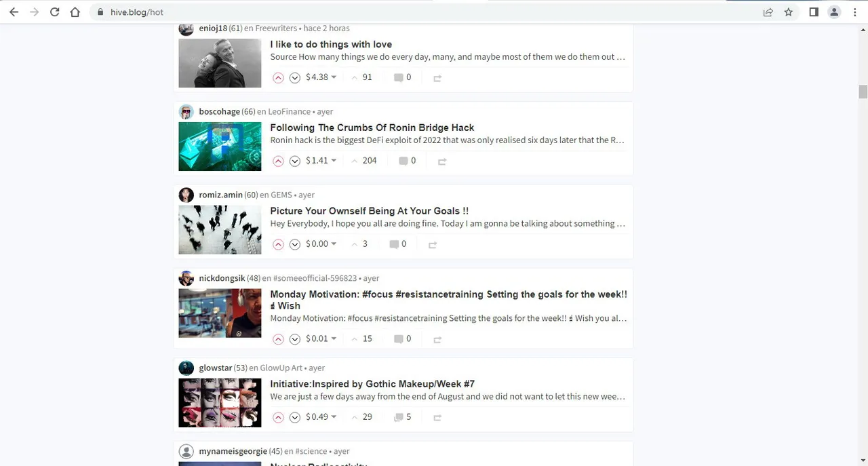The width and height of the screenshot is (868, 466).
Task: Open enioj18's avatar profile picture
Action: click(186, 28)
